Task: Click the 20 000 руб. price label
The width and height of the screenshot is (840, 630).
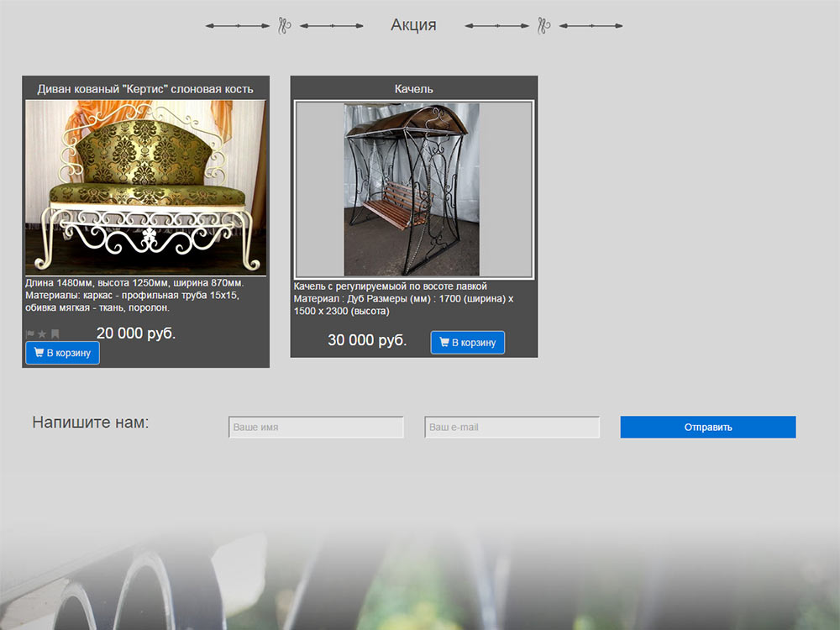Action: click(136, 333)
